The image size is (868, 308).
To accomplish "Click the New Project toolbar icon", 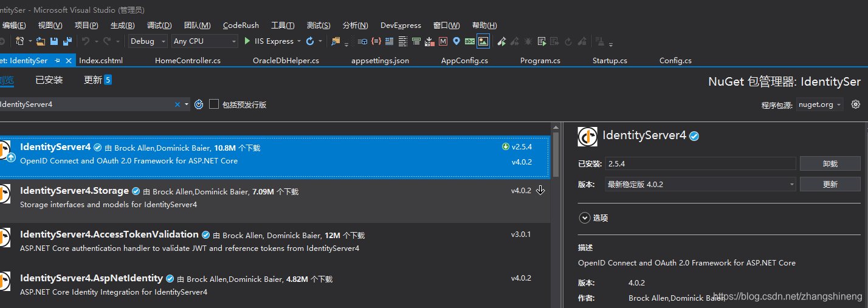I will (x=19, y=41).
